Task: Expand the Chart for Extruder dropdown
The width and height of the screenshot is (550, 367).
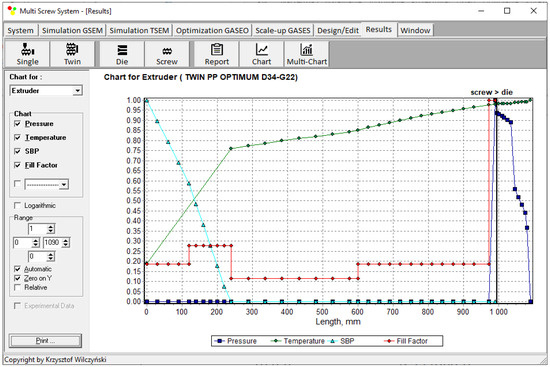Action: (x=78, y=91)
